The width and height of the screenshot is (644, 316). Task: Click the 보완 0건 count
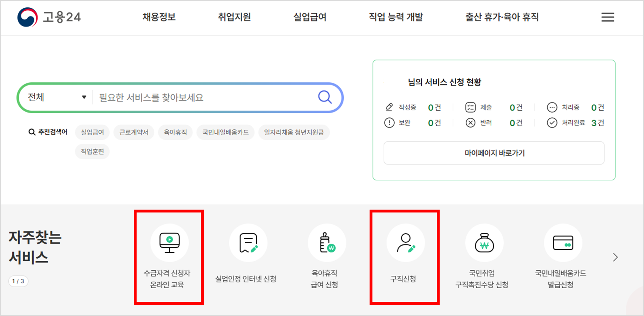pos(434,123)
